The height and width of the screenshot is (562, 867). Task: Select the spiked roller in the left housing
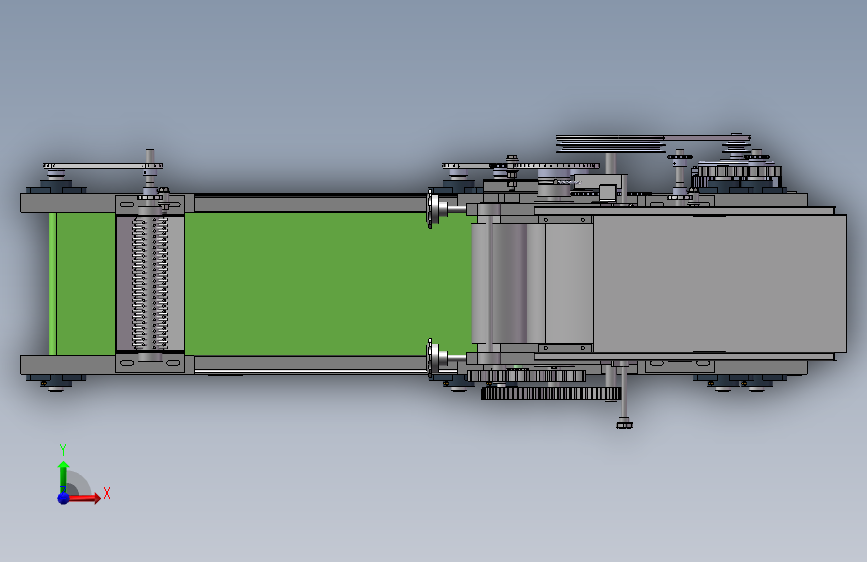tap(149, 283)
